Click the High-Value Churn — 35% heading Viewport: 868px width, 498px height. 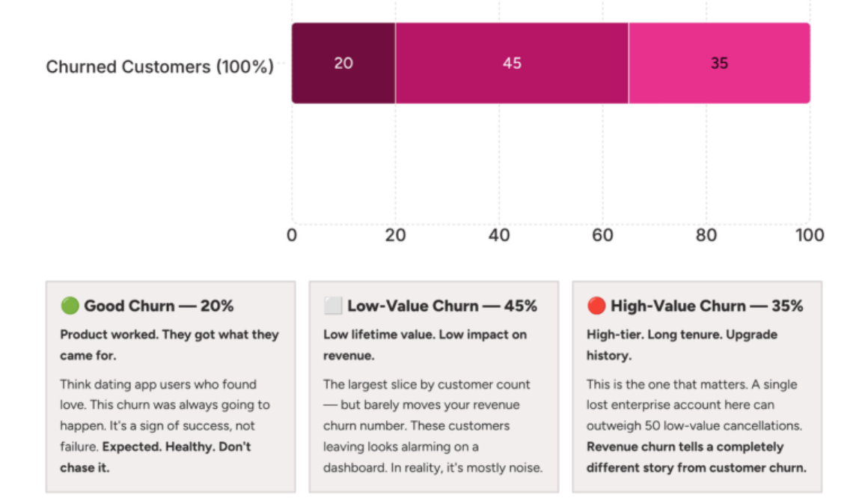pos(706,306)
